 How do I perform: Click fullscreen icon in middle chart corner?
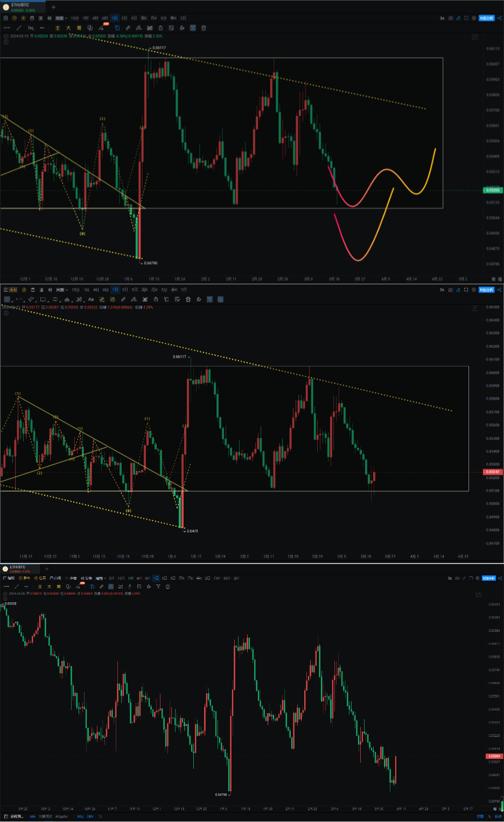pyautogui.click(x=475, y=309)
